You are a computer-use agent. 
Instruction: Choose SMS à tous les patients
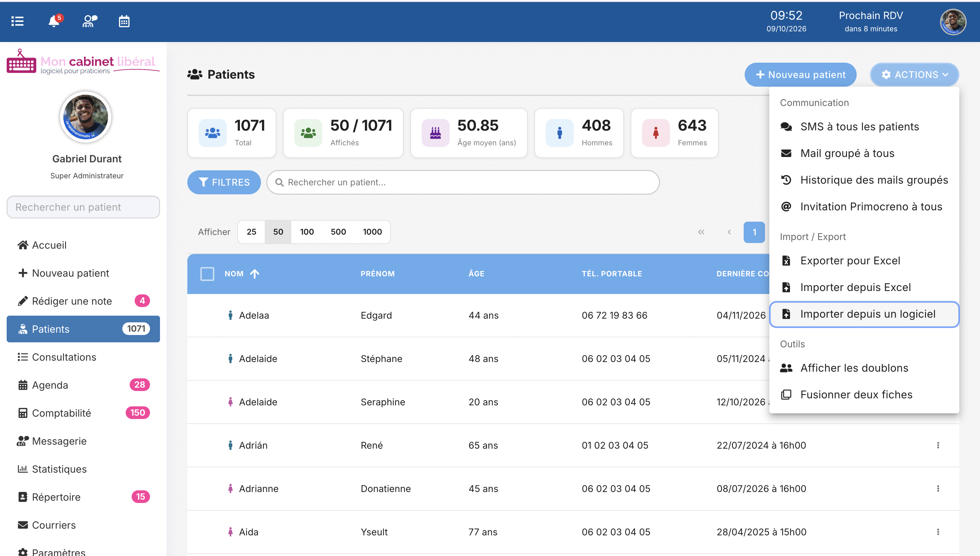(x=864, y=127)
